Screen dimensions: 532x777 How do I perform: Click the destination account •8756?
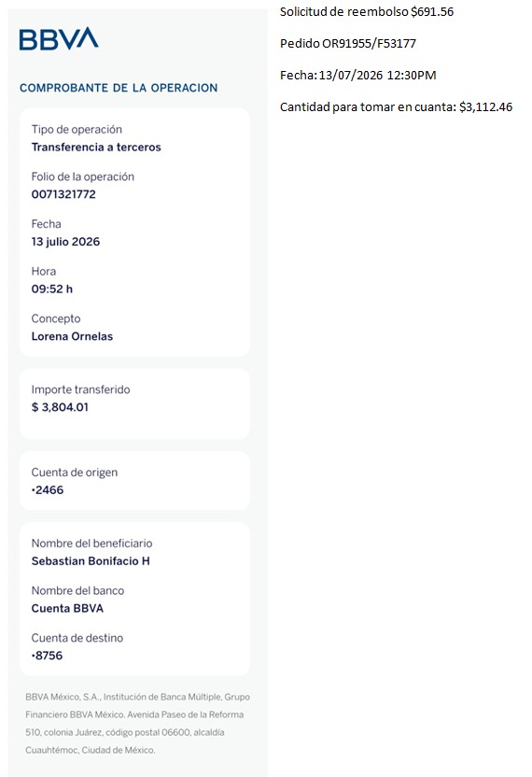(47, 656)
